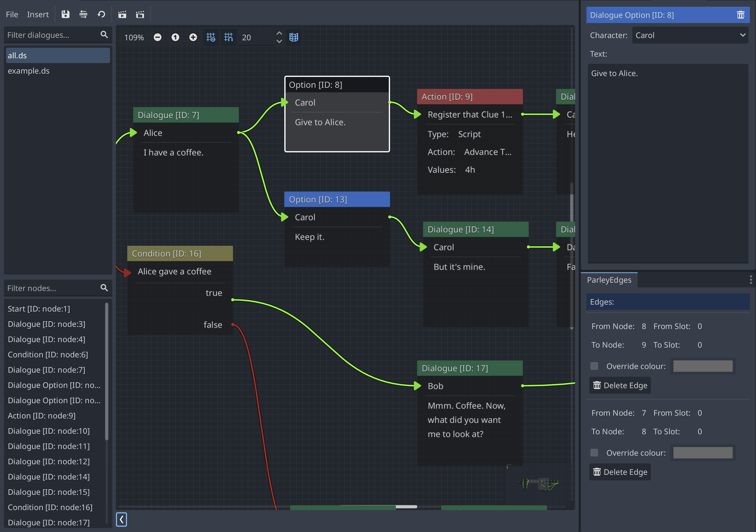Enable Override colour for the second edge
756x532 pixels.
click(x=594, y=452)
